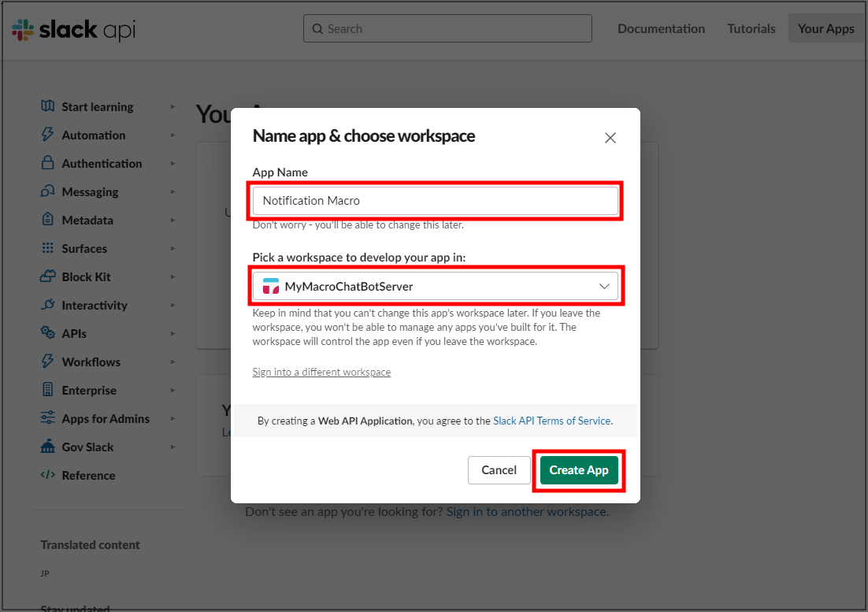
Task: Click the Apps for Admins sliders icon
Action: [x=47, y=417]
